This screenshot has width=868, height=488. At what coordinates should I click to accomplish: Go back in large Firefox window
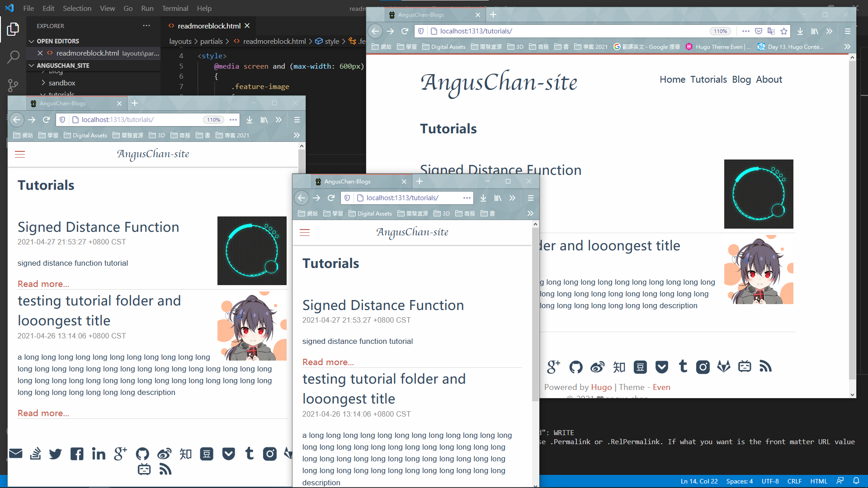(x=375, y=31)
